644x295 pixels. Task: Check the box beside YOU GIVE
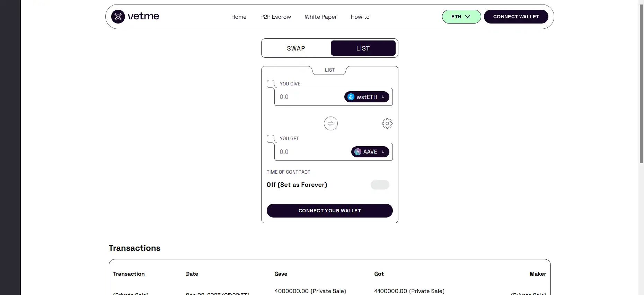(x=271, y=84)
